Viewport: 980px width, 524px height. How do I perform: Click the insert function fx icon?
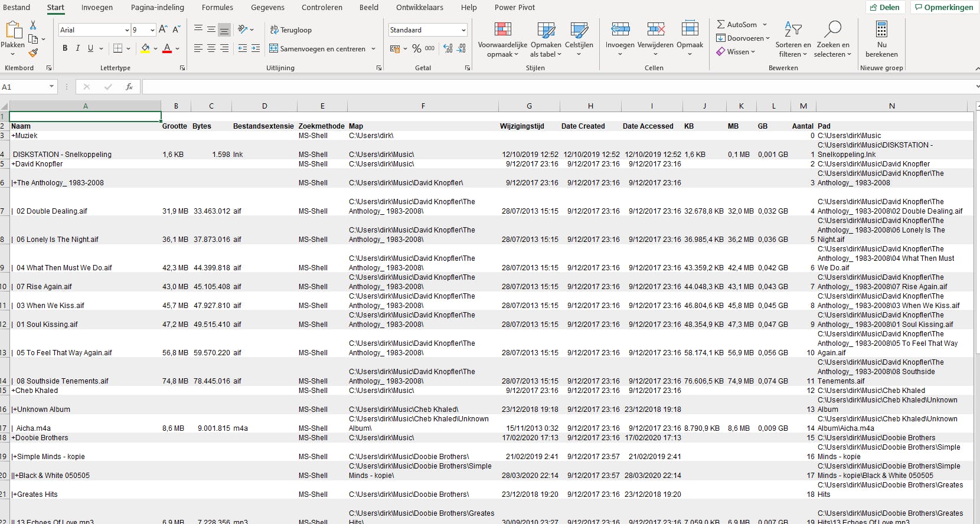129,87
